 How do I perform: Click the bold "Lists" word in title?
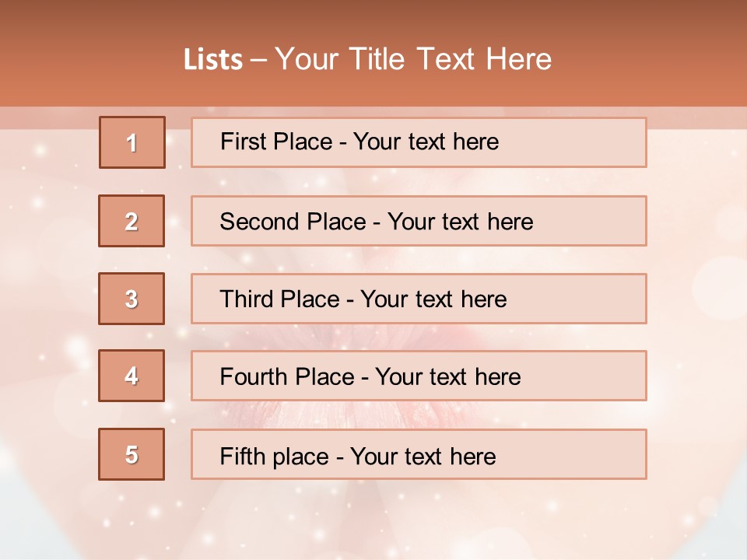(x=212, y=59)
